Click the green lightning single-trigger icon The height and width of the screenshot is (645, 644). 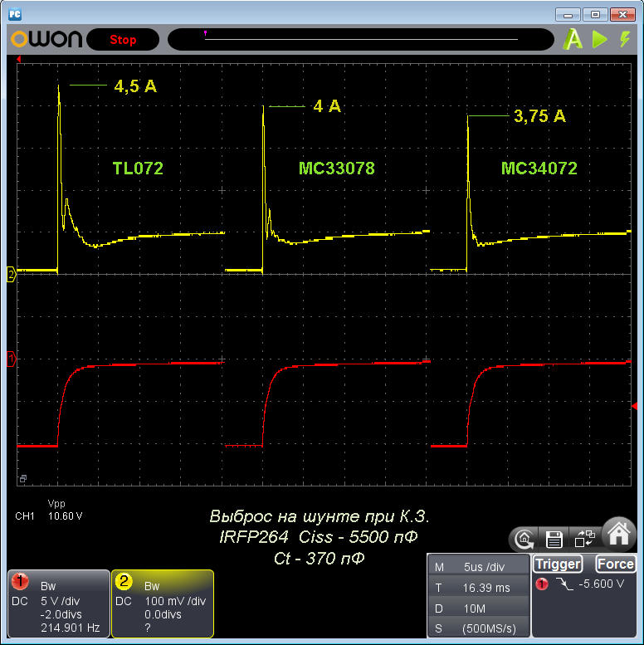tap(624, 39)
